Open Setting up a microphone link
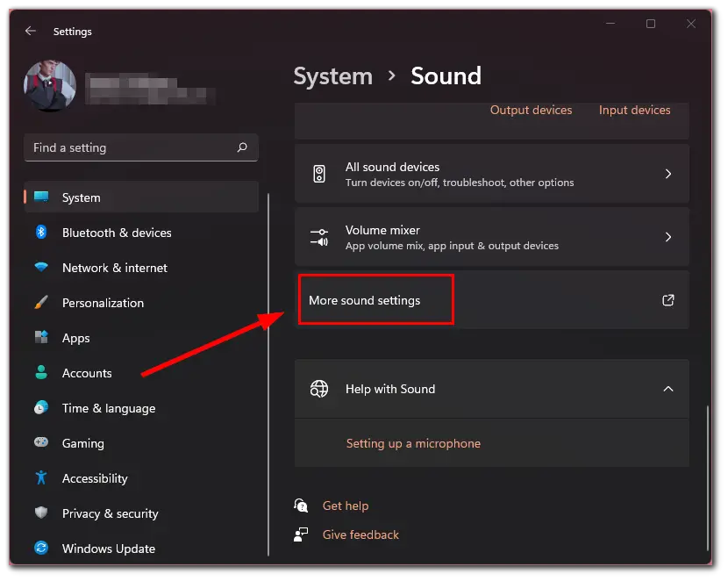728x581 pixels. (x=413, y=443)
